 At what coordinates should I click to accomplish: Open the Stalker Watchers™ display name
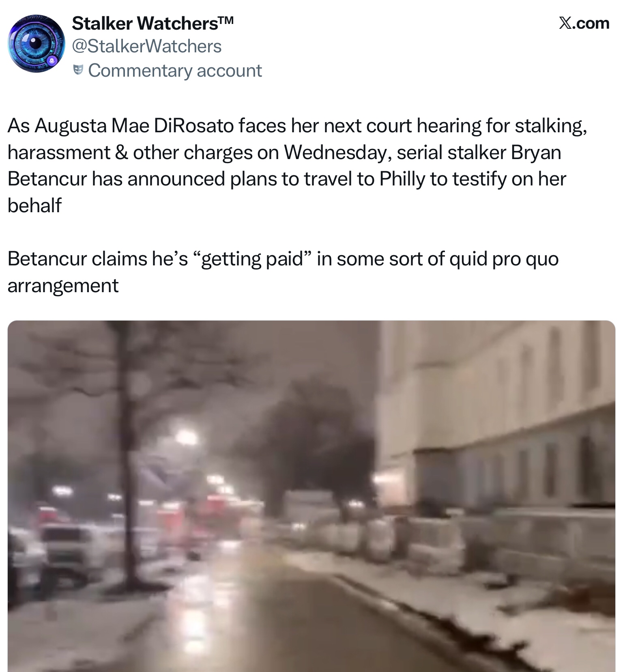[x=153, y=23]
